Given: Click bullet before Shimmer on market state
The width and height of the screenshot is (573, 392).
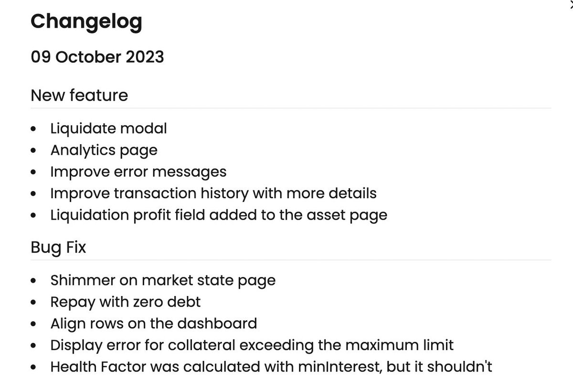Looking at the screenshot, I should [x=33, y=281].
